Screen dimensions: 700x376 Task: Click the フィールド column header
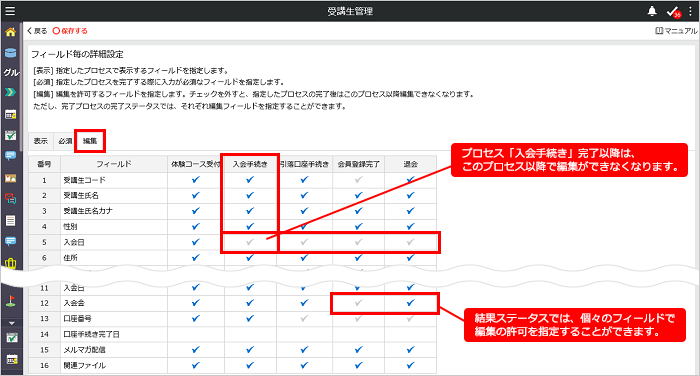coord(114,164)
